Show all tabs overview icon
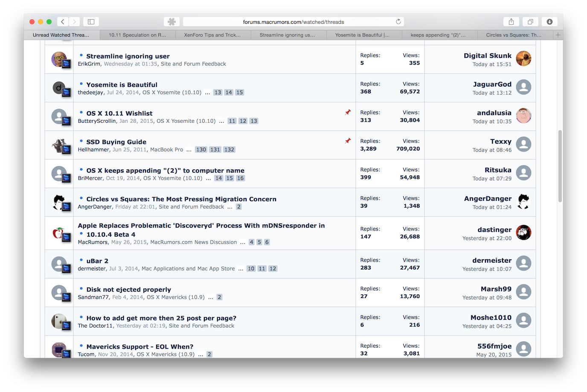The image size is (587, 392). (x=530, y=22)
